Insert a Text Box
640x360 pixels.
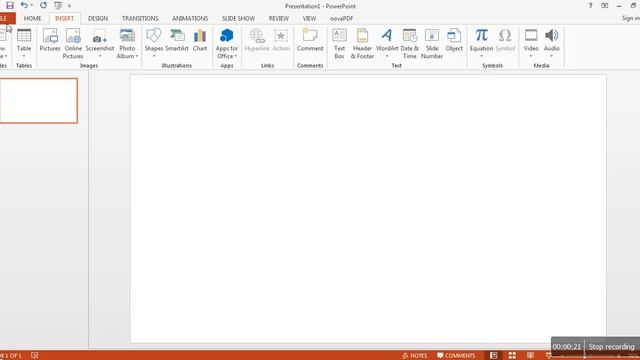tap(339, 43)
